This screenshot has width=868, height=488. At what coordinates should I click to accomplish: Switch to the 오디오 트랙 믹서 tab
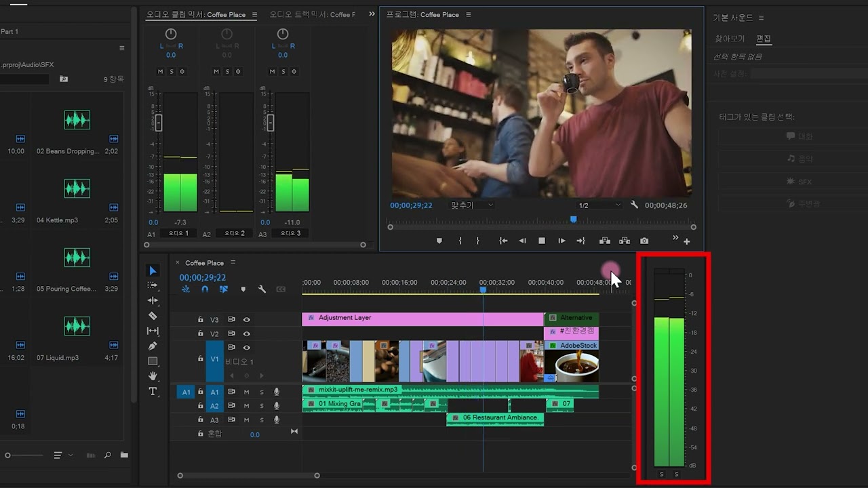pyautogui.click(x=311, y=15)
